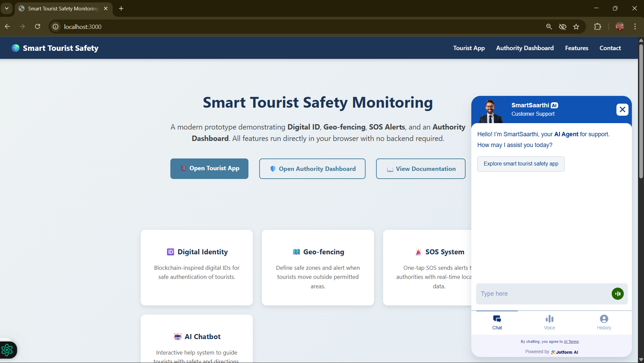Click the scrollbar down arrow
The image size is (644, 363).
pos(641,360)
